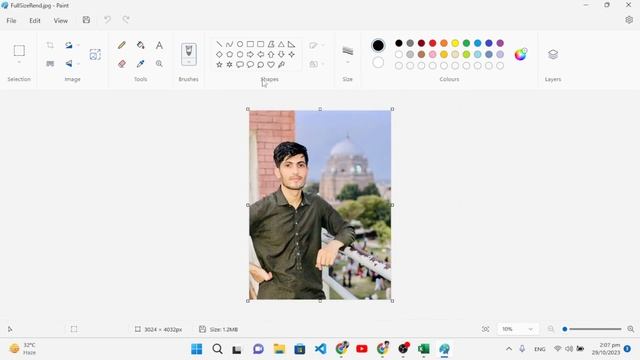640x360 pixels.
Task: Open the shape fill dropdown
Action: (316, 64)
